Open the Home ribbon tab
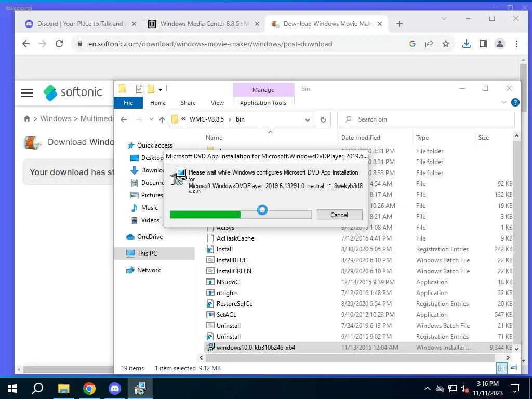 [158, 103]
